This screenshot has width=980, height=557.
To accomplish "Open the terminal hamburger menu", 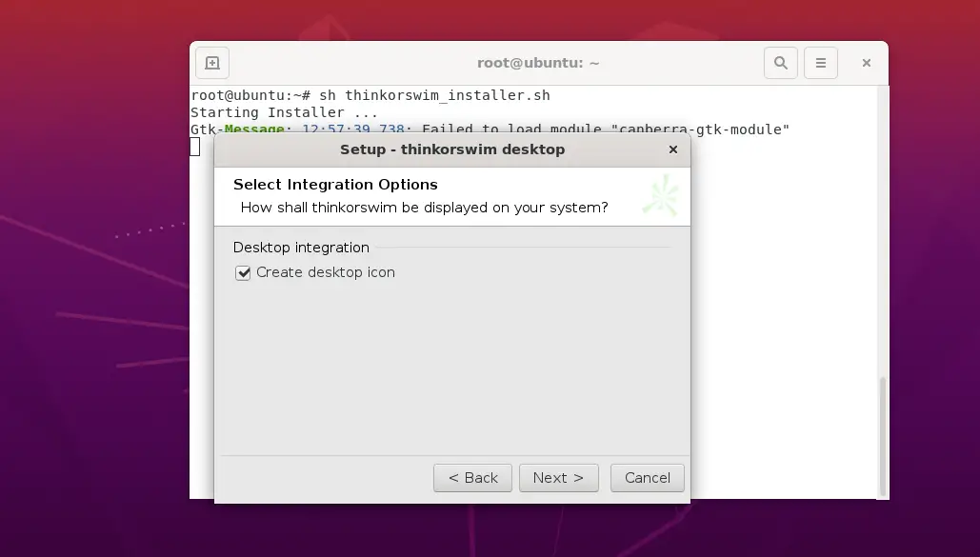I will coord(821,63).
